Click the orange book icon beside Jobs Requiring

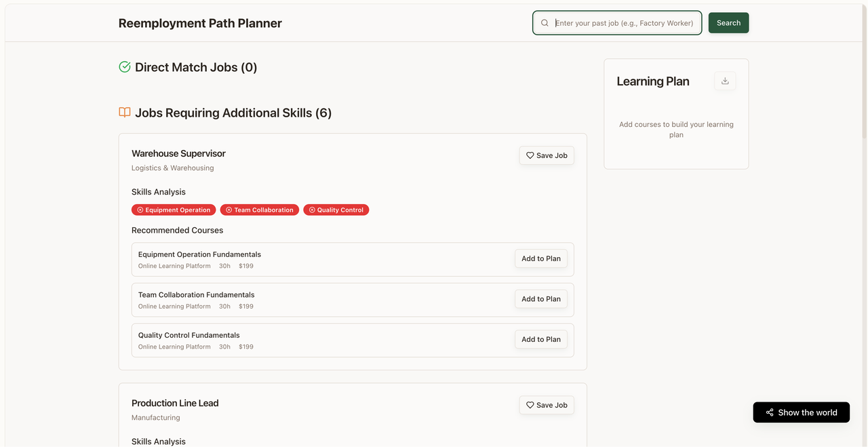(x=125, y=113)
